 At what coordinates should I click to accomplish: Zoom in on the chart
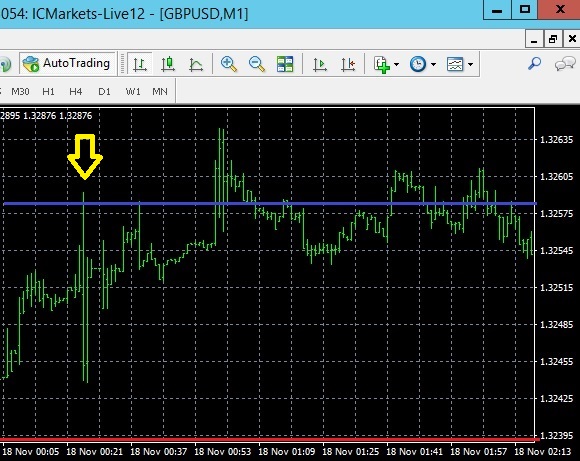point(229,64)
